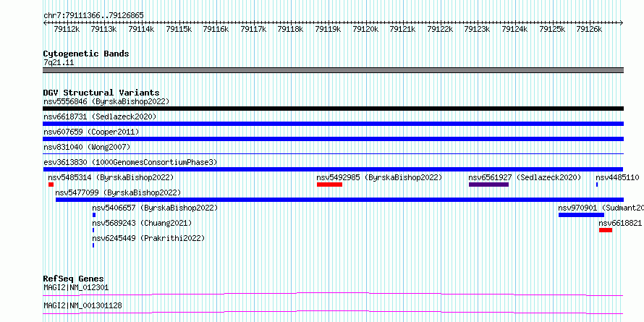Click the Cytogenetic Bands track heading
644x322 pixels.
86,54
